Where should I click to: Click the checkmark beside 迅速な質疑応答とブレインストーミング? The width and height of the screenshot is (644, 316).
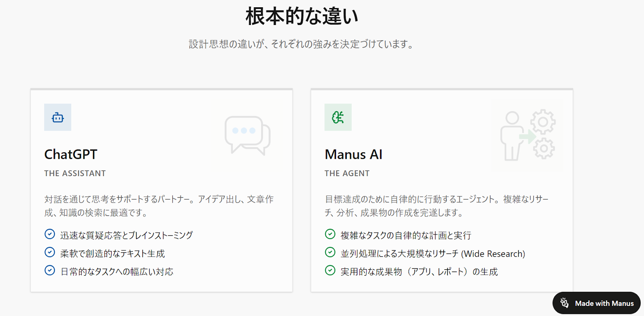point(50,234)
